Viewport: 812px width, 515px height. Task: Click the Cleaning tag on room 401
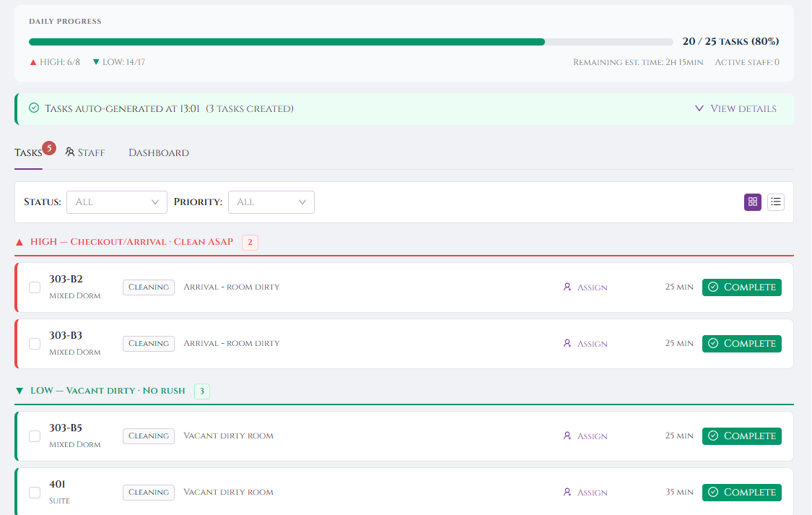149,492
